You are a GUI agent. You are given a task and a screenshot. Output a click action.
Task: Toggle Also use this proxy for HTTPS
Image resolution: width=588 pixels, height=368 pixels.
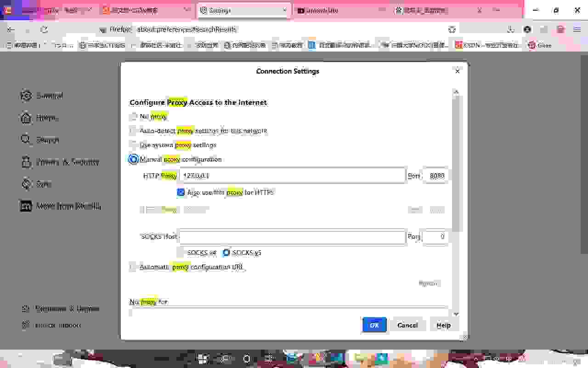181,192
